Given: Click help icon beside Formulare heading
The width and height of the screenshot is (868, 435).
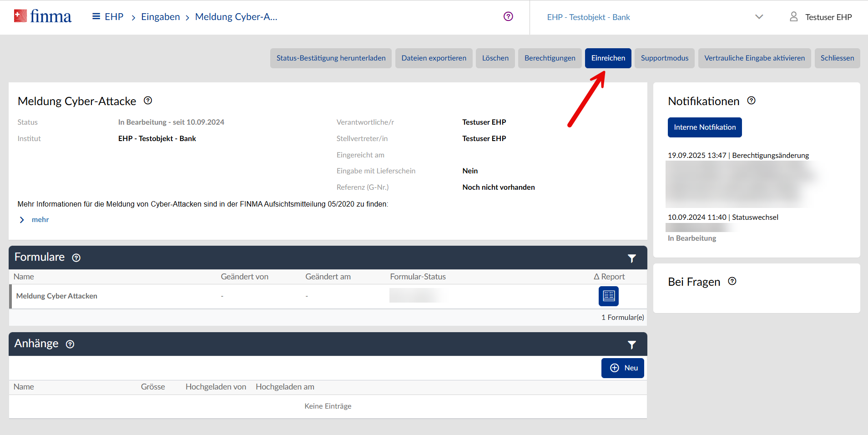Looking at the screenshot, I should (x=76, y=258).
